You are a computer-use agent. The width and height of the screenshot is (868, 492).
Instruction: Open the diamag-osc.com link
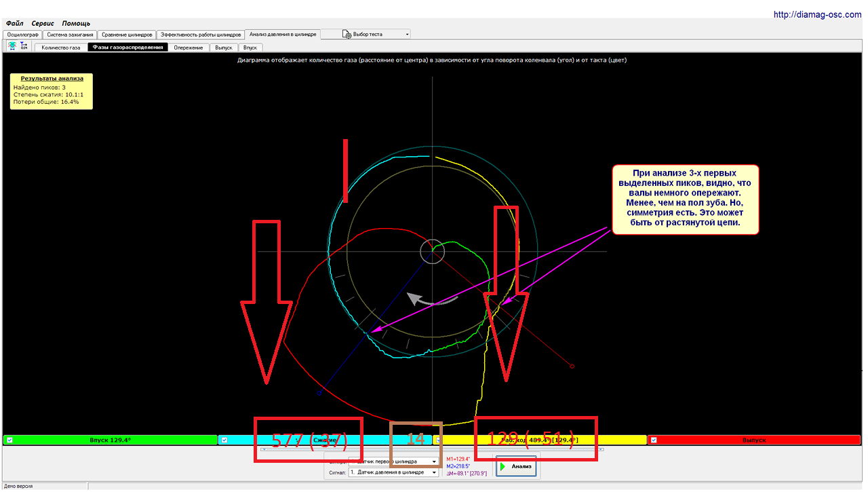(817, 14)
